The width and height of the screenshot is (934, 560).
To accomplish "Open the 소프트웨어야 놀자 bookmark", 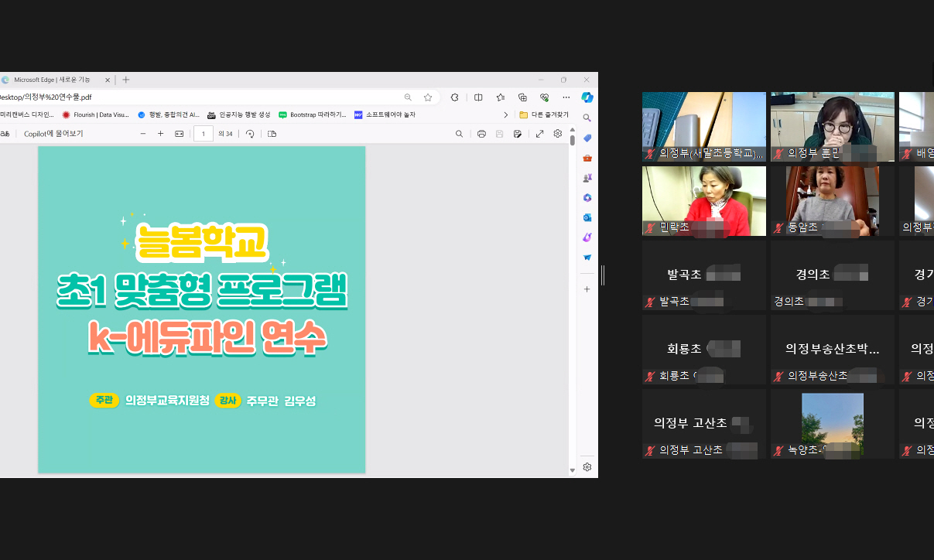I will click(385, 114).
